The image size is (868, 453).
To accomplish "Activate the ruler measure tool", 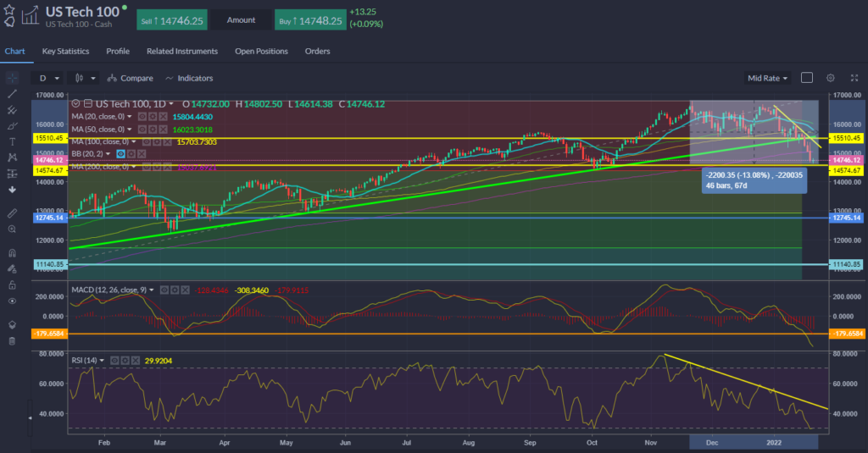I will [x=12, y=212].
